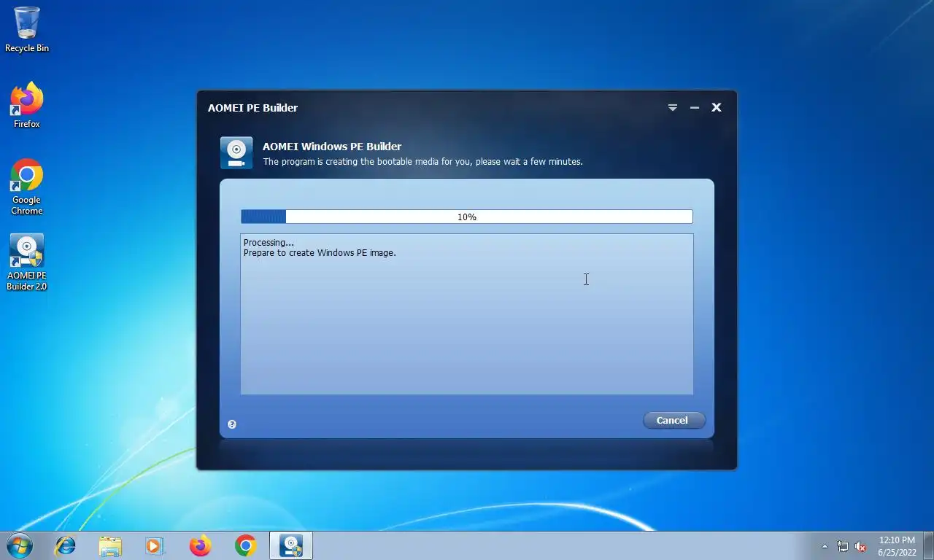Click the 10% progress bar
The height and width of the screenshot is (560, 934).
pos(467,217)
